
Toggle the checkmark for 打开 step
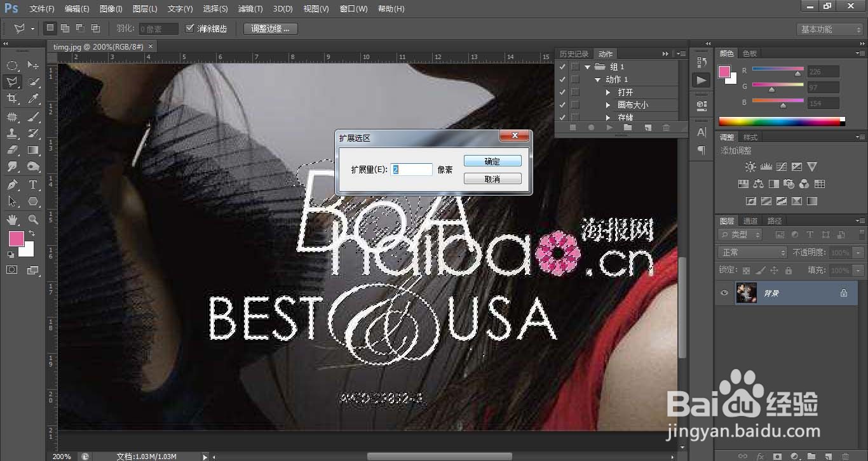pos(562,92)
